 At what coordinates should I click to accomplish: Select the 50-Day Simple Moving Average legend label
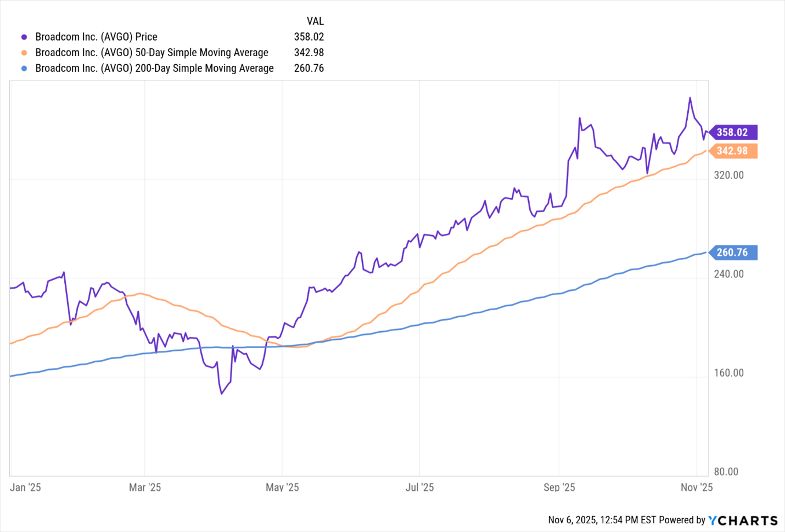(152, 53)
